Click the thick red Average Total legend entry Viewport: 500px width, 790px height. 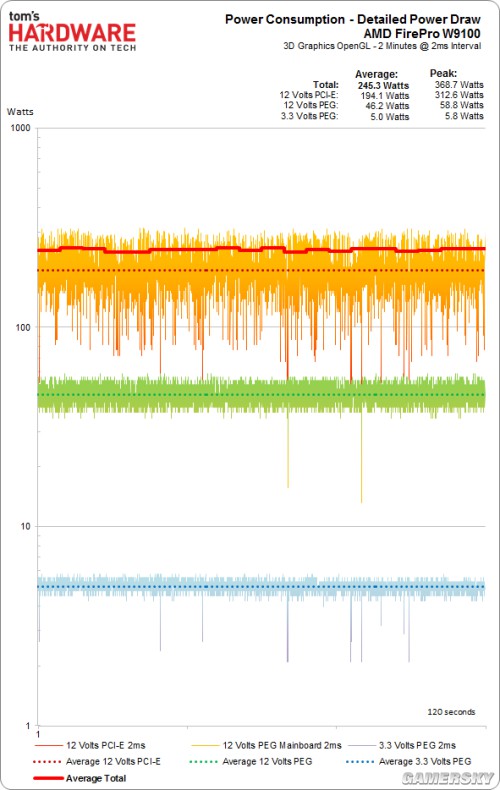[80, 778]
